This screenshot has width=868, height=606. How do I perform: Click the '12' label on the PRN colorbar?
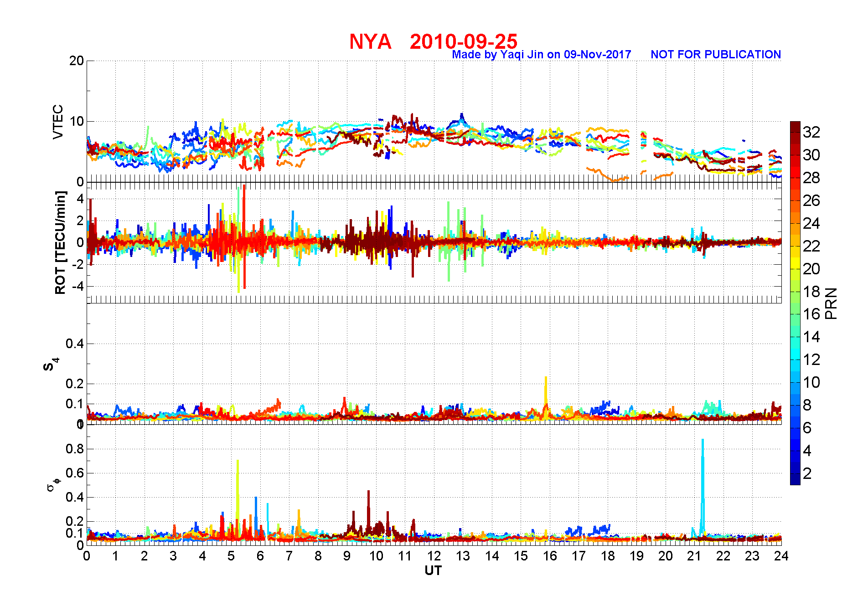coord(811,359)
